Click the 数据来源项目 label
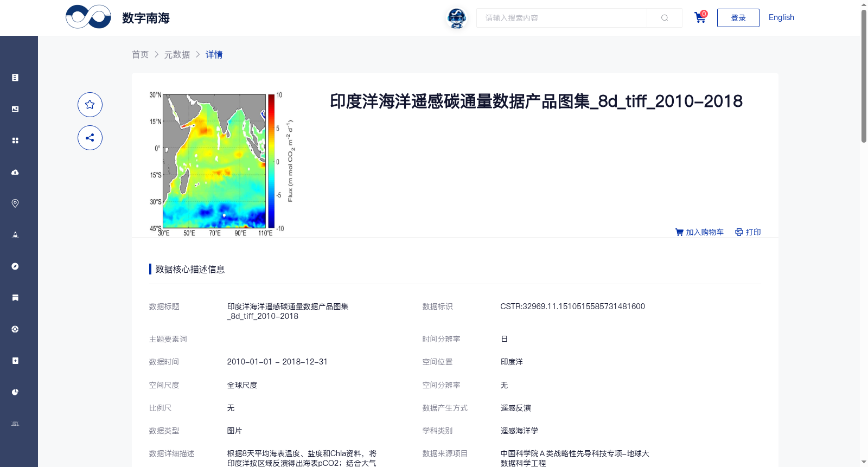 pyautogui.click(x=445, y=453)
